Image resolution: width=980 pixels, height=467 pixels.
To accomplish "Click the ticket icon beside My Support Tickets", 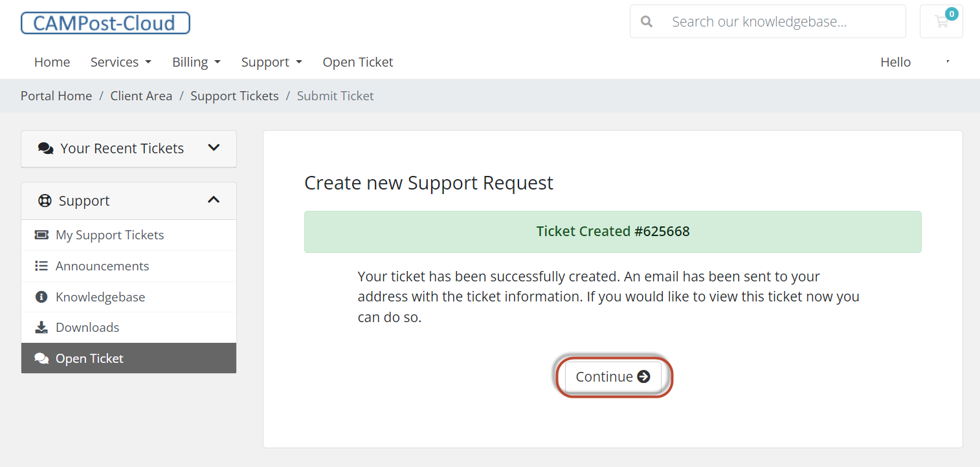I will click(x=41, y=235).
